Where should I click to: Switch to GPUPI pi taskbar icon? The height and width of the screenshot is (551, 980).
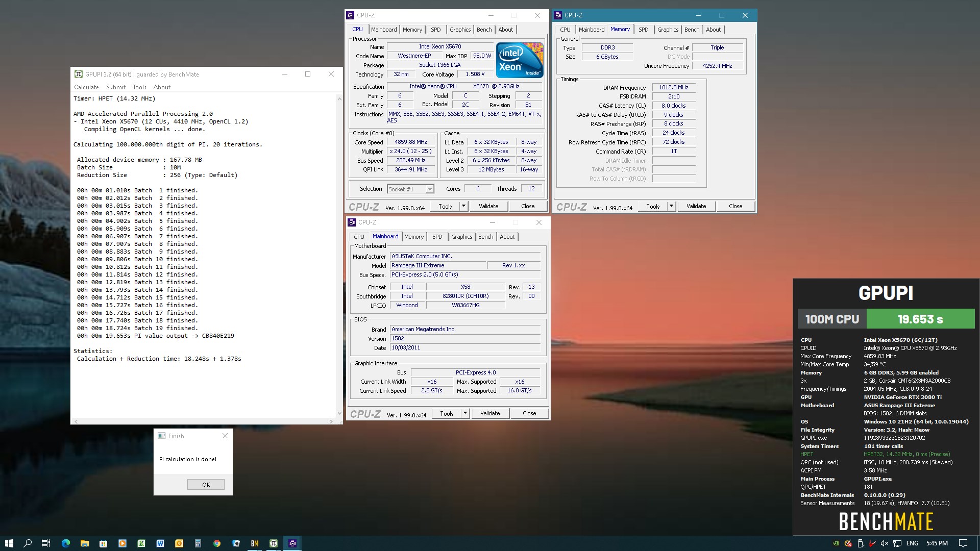[274, 543]
